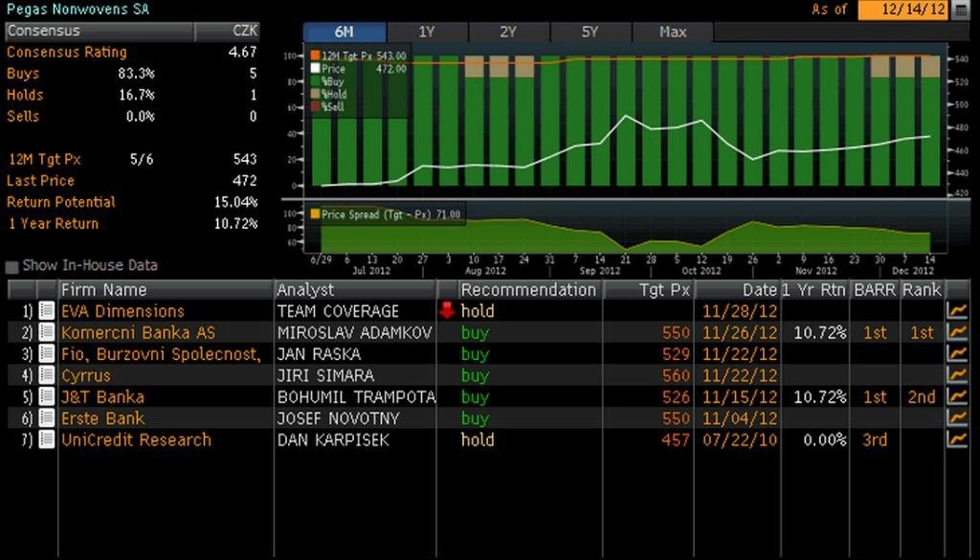
Task: Open the chart icon in the Komercni Banka AS row
Action: 957,332
